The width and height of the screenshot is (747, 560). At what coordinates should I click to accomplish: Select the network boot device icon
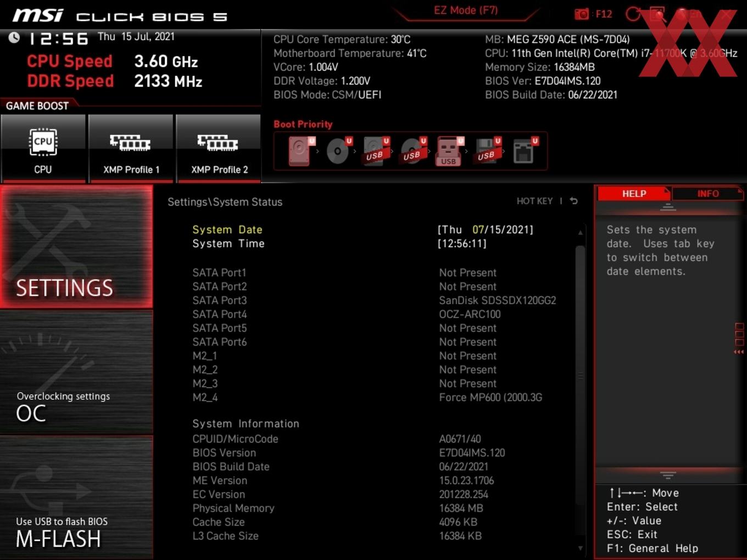(525, 150)
